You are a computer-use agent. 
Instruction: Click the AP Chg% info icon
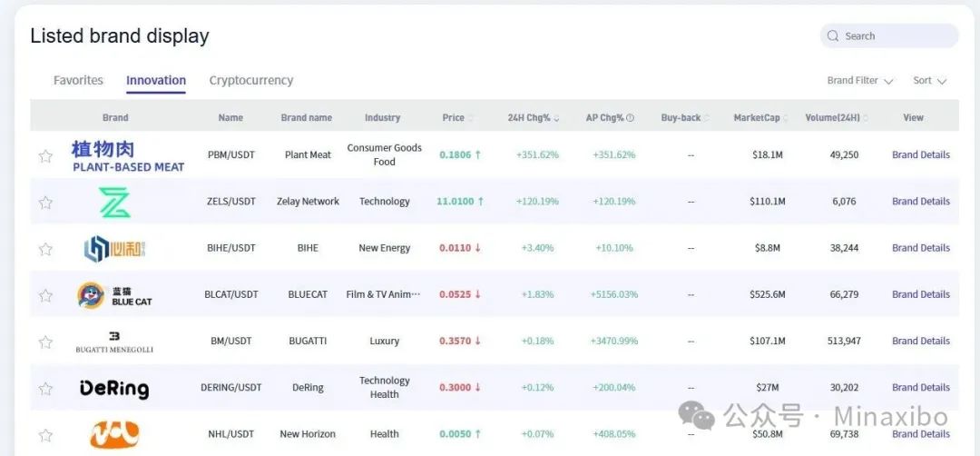pyautogui.click(x=630, y=117)
